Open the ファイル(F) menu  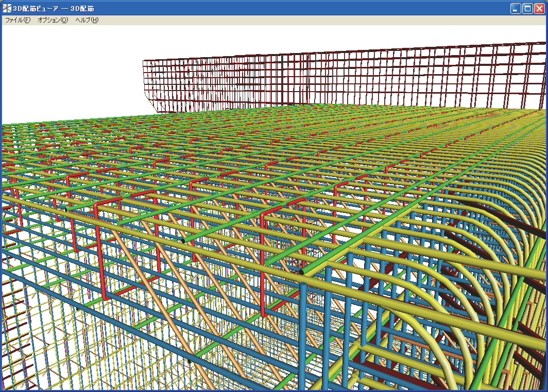click(x=18, y=20)
